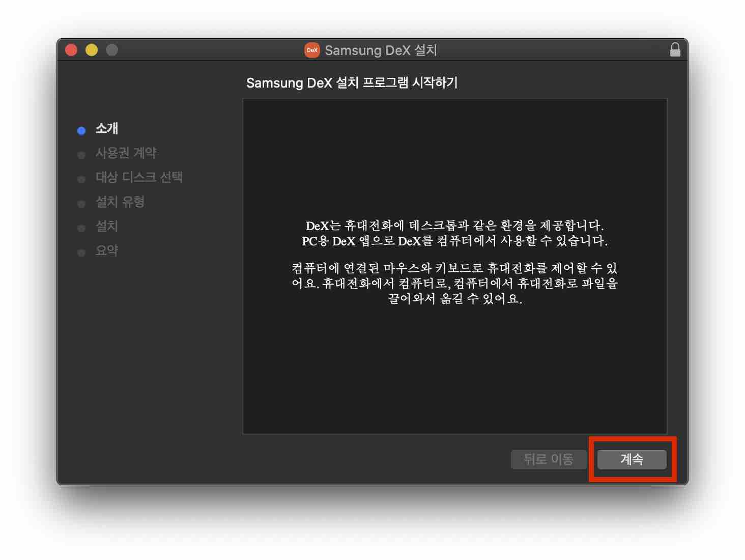Click the 계속 (Continue) button
This screenshot has width=745, height=560.
(632, 459)
